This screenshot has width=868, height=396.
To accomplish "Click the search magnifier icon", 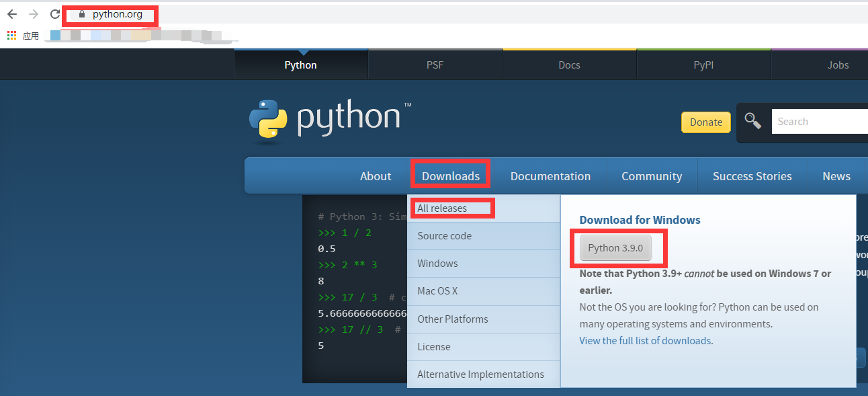I will [x=752, y=121].
